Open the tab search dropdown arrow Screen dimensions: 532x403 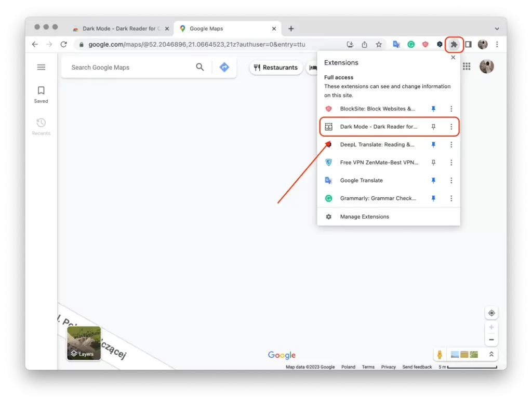tap(497, 29)
